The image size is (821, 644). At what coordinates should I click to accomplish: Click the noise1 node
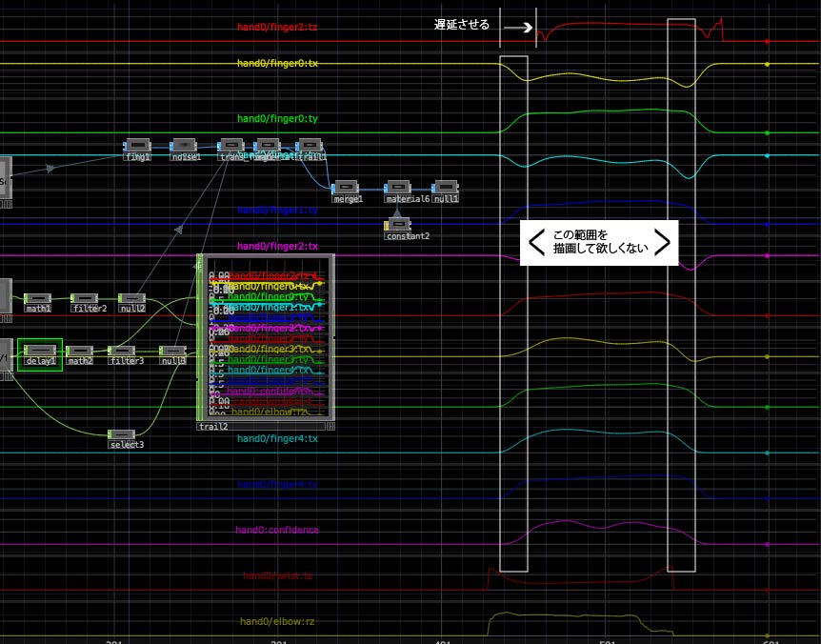[184, 146]
